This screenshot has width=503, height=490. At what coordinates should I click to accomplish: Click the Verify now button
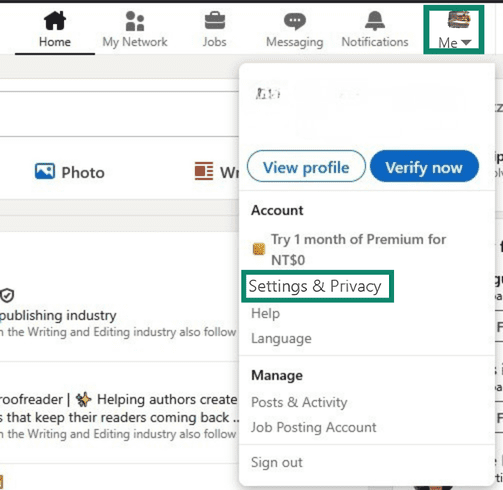coord(424,166)
